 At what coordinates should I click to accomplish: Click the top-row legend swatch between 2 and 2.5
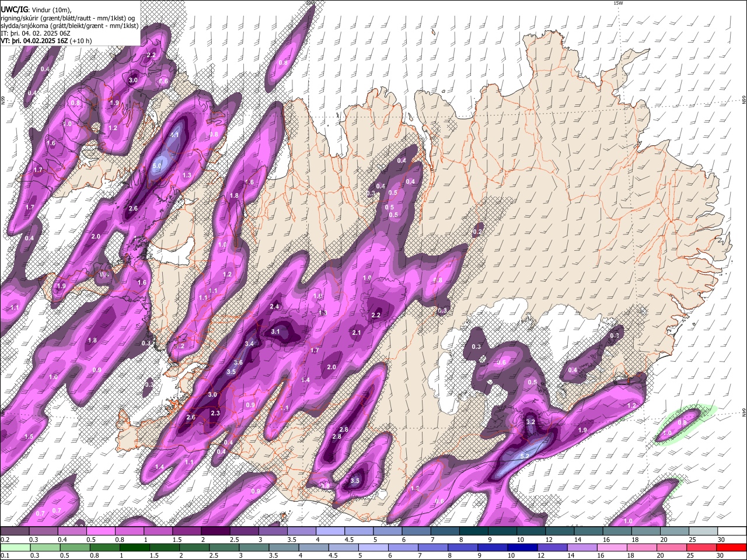[x=215, y=531]
